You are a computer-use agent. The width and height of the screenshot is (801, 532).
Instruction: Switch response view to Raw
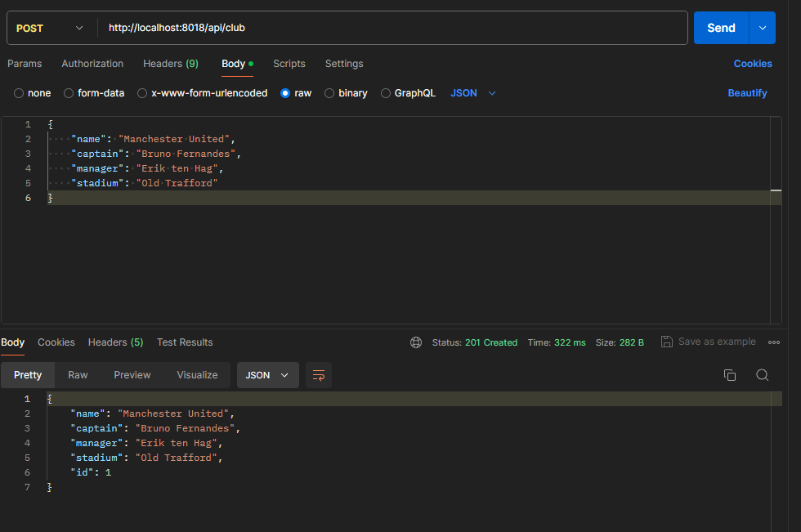pyautogui.click(x=78, y=375)
